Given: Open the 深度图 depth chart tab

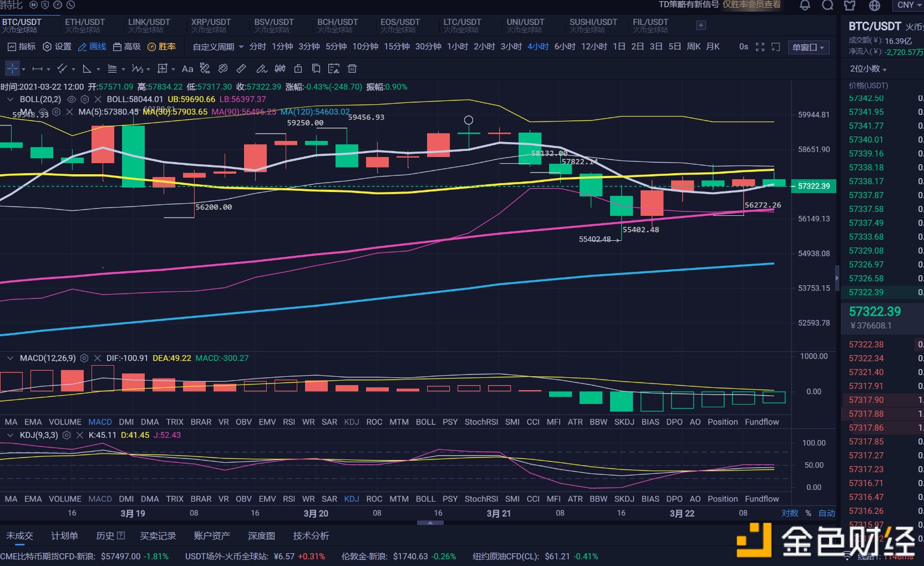Looking at the screenshot, I should click(x=261, y=535).
